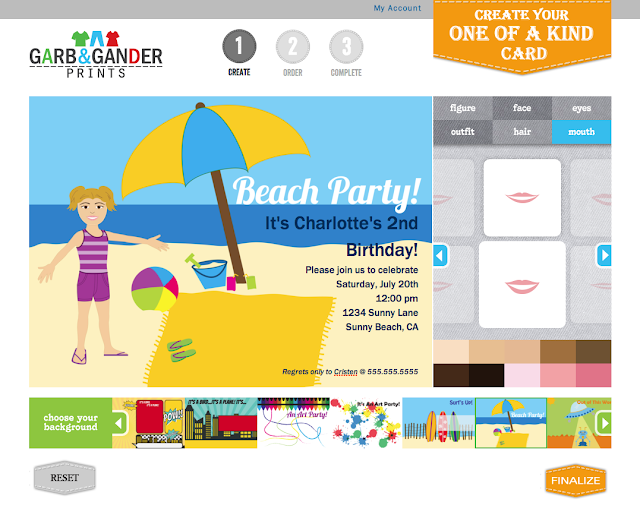Select step 3 Complete circle

[346, 46]
